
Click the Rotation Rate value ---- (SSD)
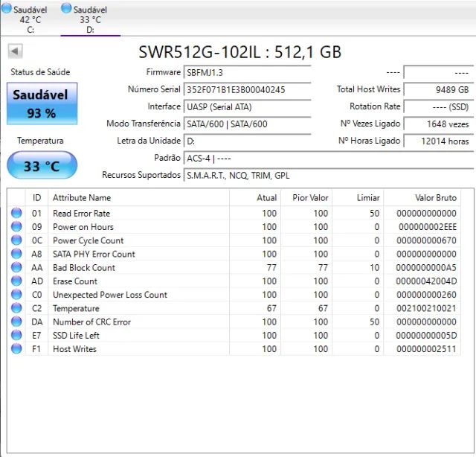pyautogui.click(x=439, y=107)
